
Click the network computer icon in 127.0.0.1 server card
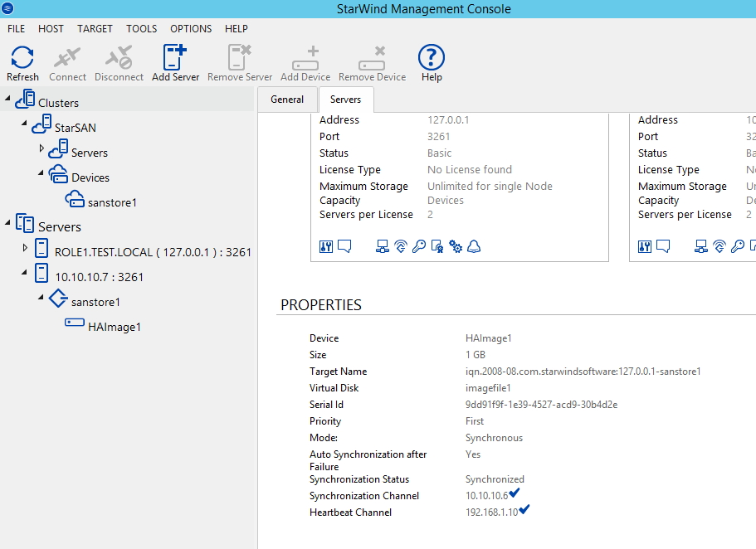pyautogui.click(x=383, y=247)
